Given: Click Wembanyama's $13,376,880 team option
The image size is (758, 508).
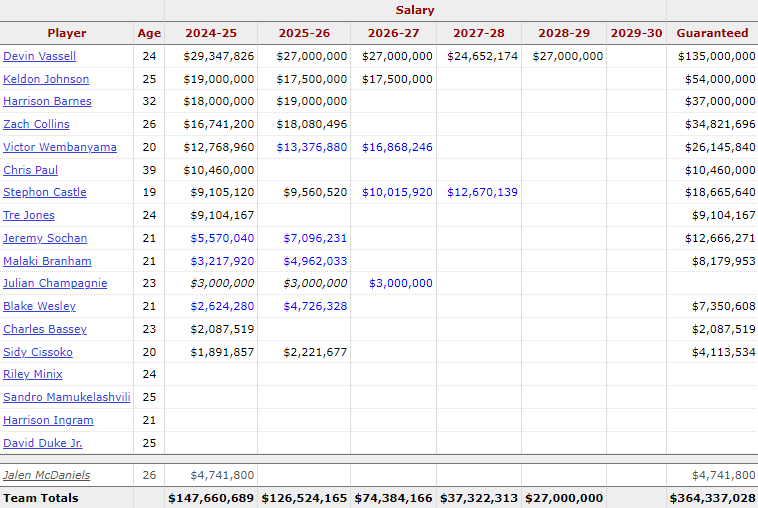Looking at the screenshot, I should coord(312,147).
